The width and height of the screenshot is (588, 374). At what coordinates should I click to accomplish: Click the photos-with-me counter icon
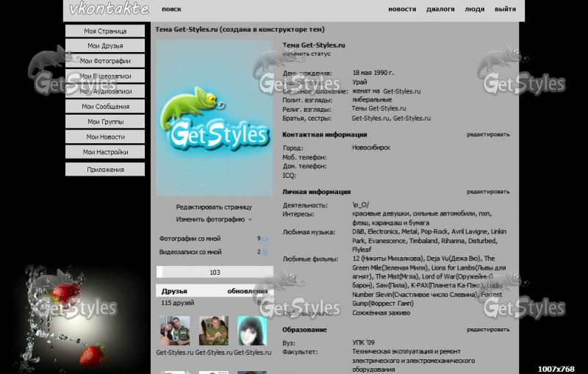(x=265, y=239)
